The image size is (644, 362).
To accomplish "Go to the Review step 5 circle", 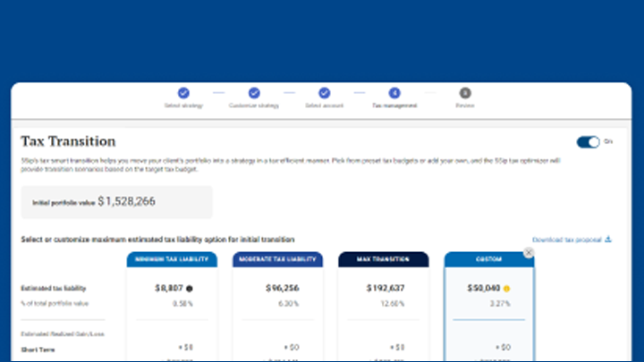I will [x=465, y=92].
